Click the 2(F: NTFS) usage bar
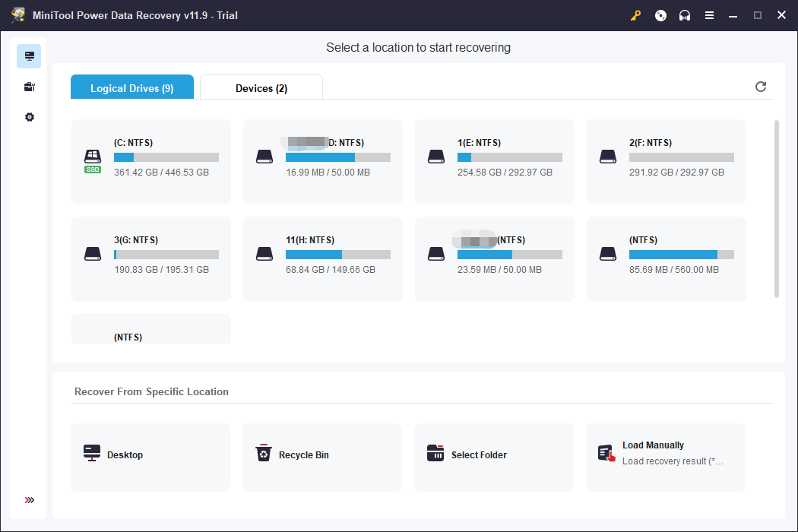Screen dimensions: 798x532 click(x=682, y=157)
